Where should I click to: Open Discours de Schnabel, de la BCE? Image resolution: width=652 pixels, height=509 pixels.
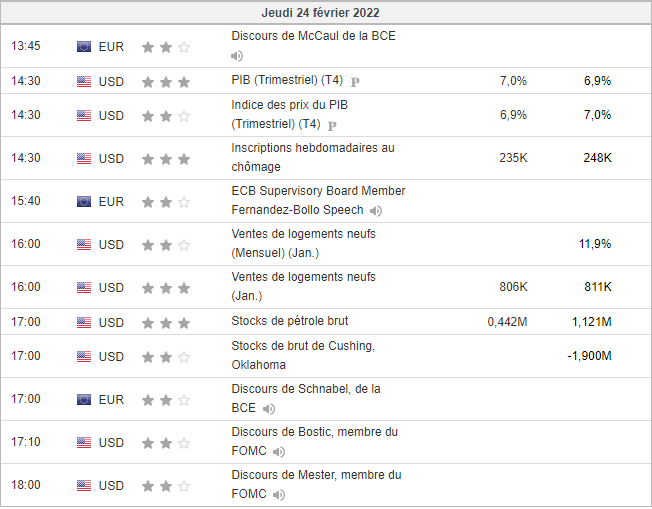pos(305,389)
